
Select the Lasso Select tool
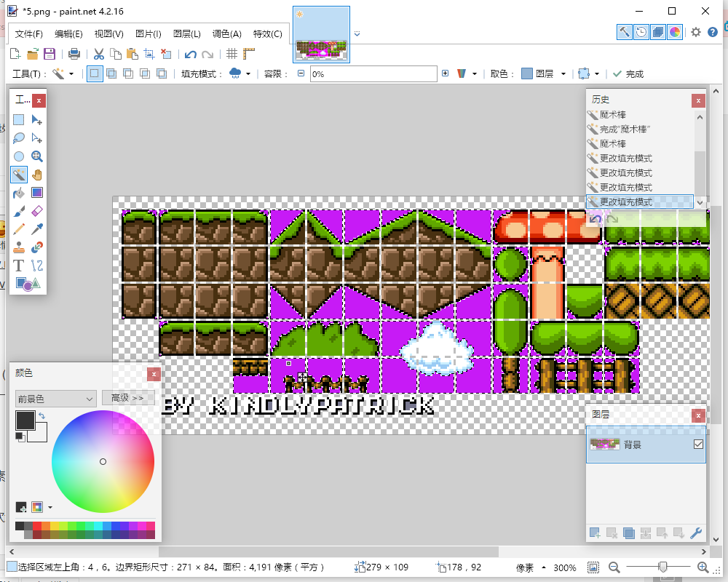(x=19, y=138)
